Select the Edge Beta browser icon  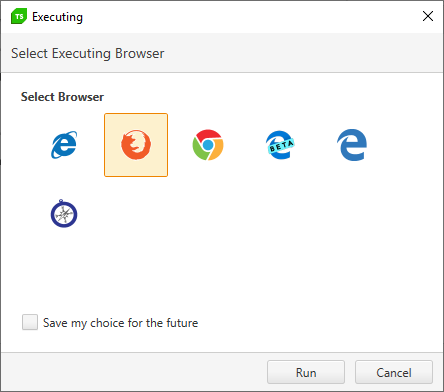[x=280, y=145]
